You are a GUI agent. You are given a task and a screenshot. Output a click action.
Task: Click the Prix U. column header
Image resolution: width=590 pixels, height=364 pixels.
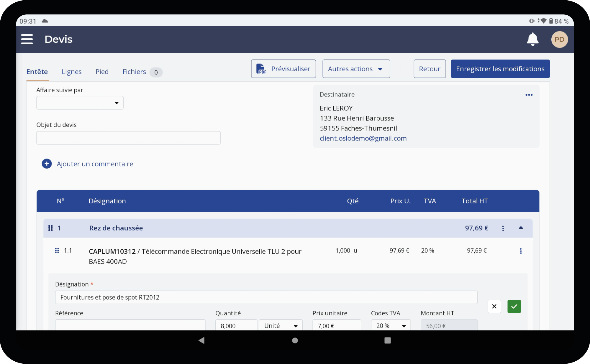pos(400,201)
